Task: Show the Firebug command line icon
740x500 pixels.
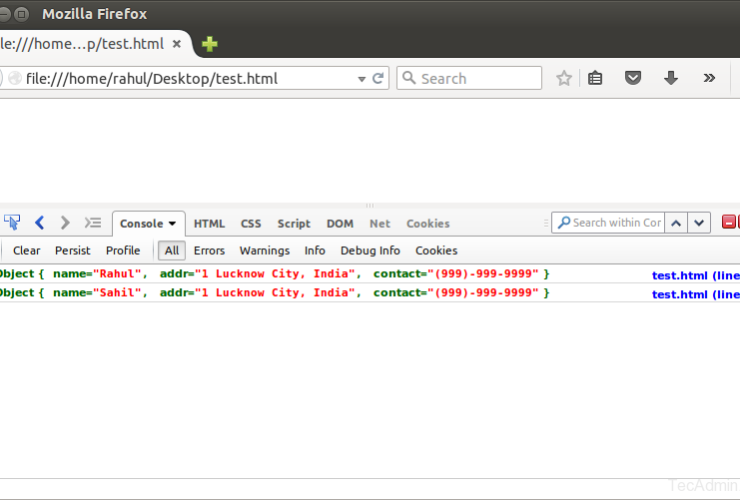Action: 93,223
